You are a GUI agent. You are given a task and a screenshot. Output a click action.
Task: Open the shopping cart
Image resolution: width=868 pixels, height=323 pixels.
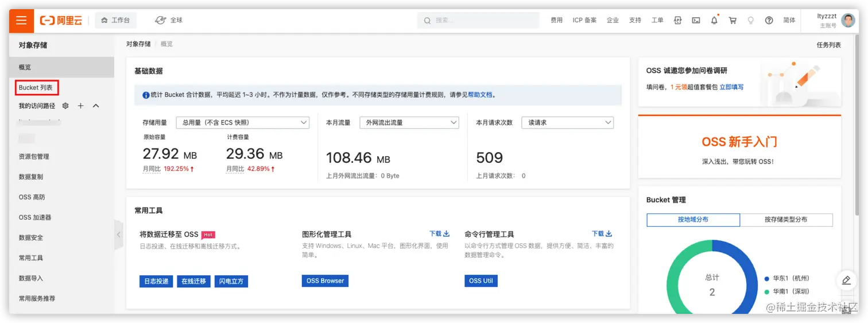pos(733,20)
